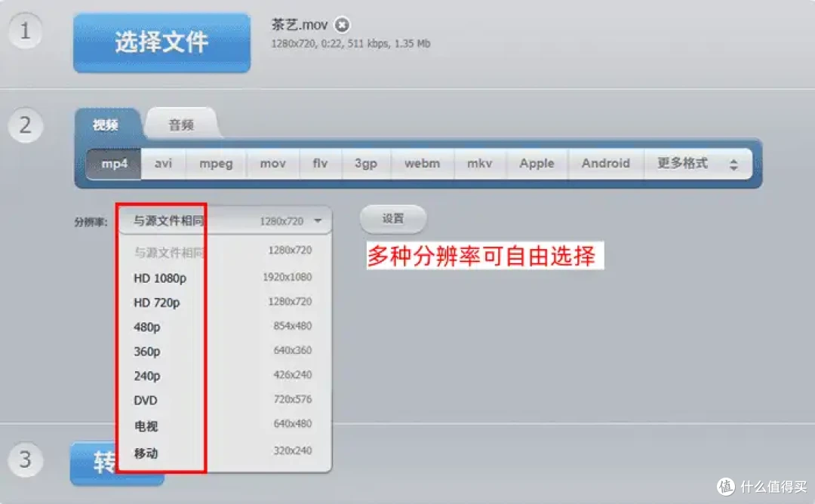Pick the 240p resolution option
The image size is (815, 504).
click(225, 376)
